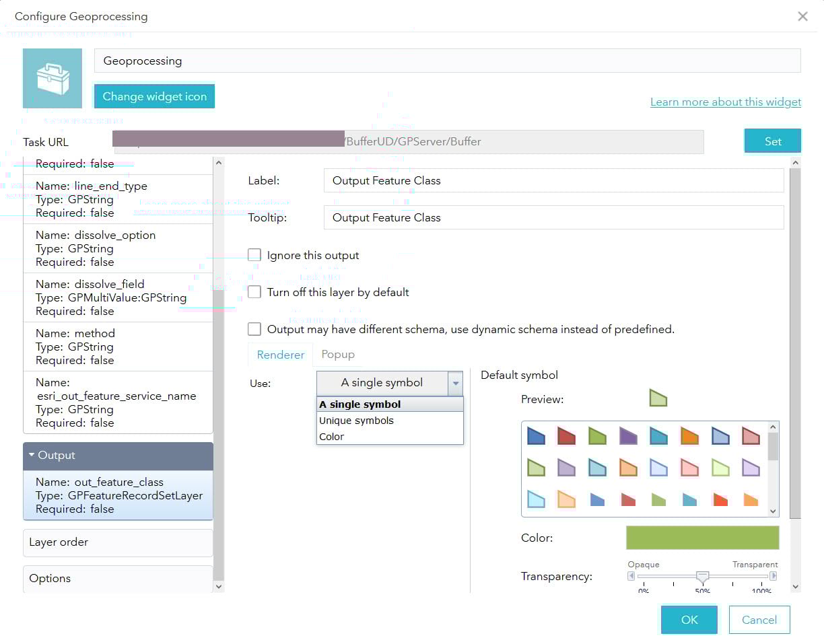Click the Change widget icon button
The width and height of the screenshot is (824, 644).
coord(155,96)
